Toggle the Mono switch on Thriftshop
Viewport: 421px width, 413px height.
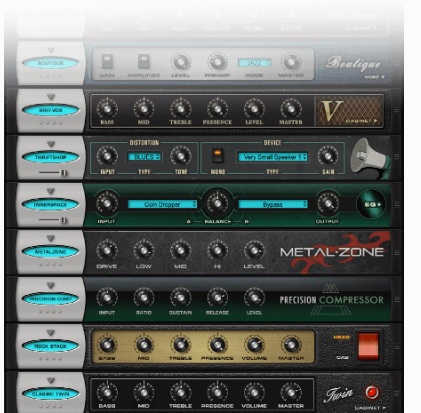click(217, 155)
